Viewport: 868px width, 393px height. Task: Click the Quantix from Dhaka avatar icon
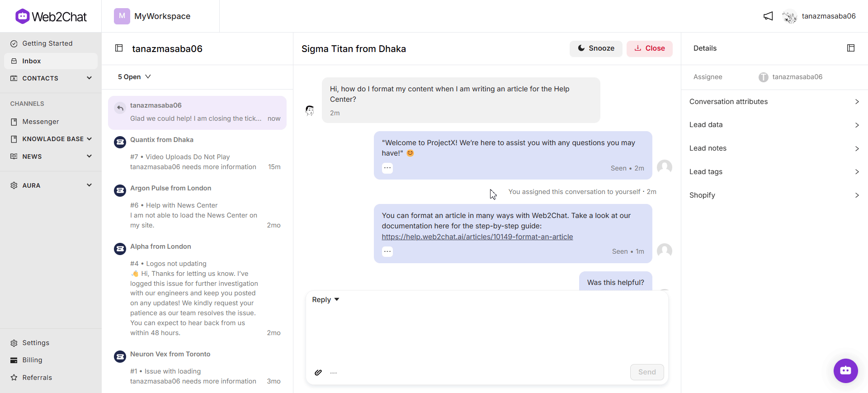tap(120, 142)
